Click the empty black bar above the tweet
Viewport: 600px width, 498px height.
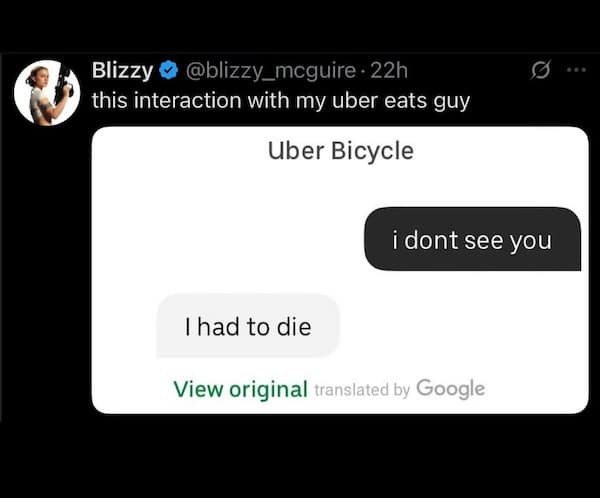click(x=300, y=25)
